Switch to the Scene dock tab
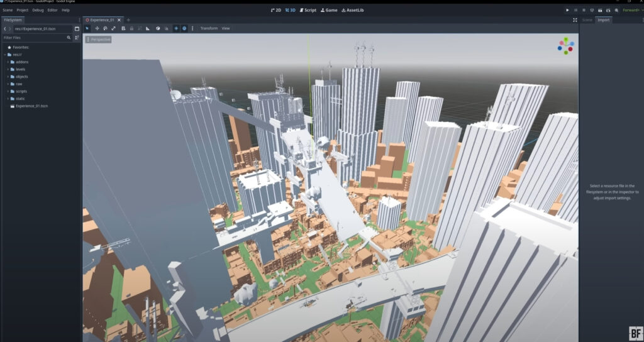 [587, 20]
